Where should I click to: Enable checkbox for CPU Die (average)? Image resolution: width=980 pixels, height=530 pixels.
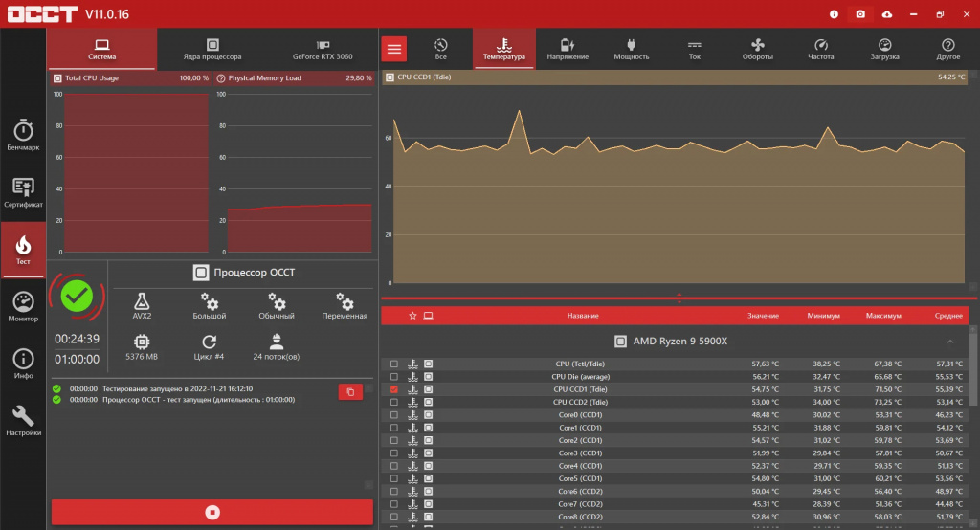click(393, 377)
